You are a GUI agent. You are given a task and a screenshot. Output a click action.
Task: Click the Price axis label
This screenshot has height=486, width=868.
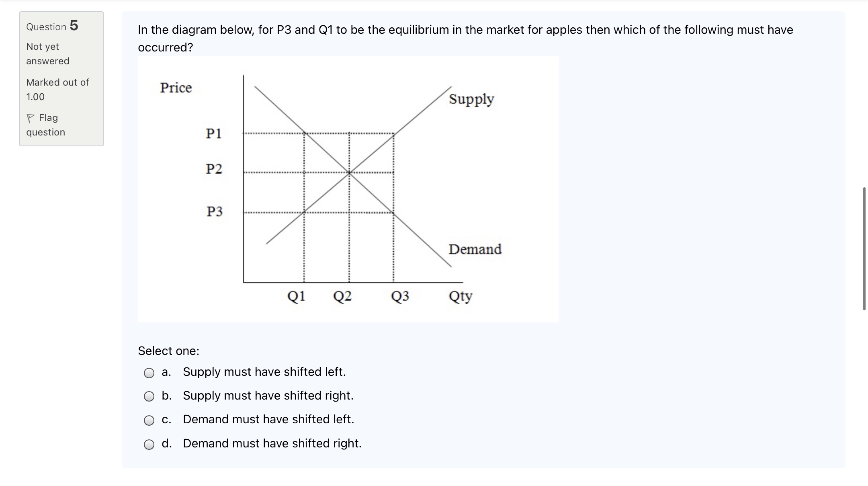176,88
